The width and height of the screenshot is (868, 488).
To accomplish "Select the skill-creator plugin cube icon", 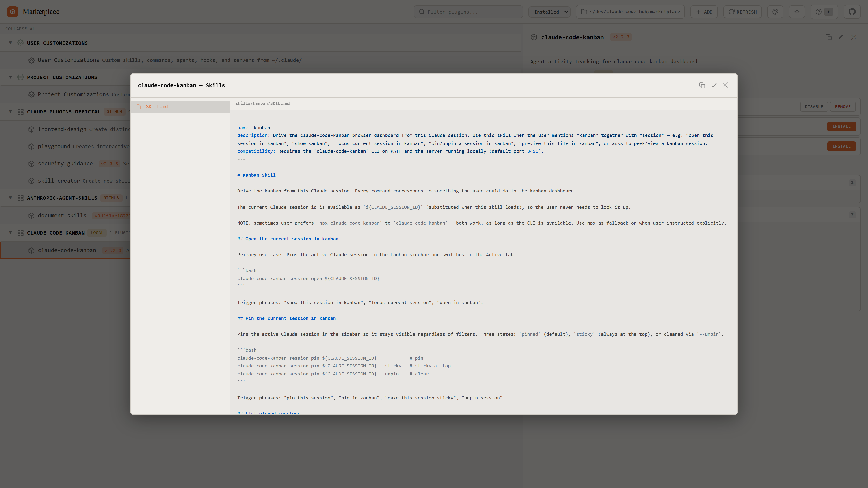I will click(31, 181).
